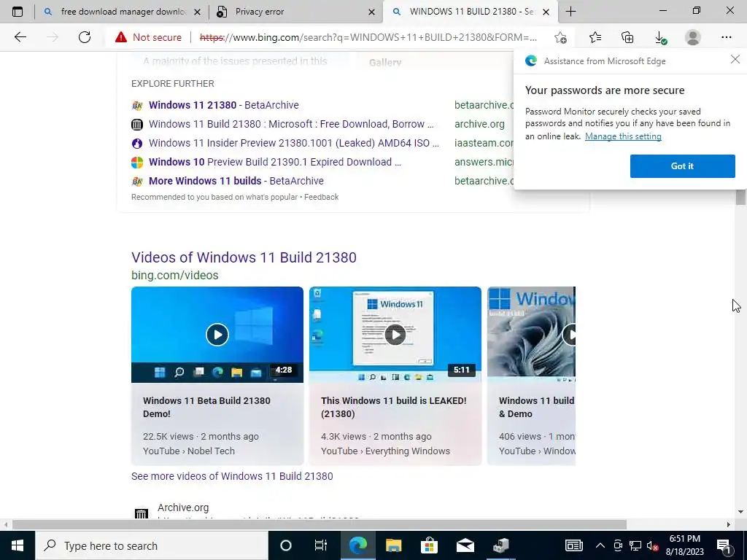Click the archive.org green URL text
747x560 pixels.
(x=479, y=124)
